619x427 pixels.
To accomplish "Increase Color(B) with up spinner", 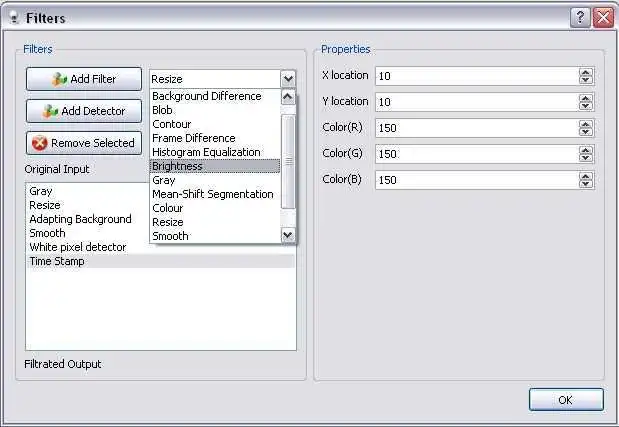I will tap(586, 176).
